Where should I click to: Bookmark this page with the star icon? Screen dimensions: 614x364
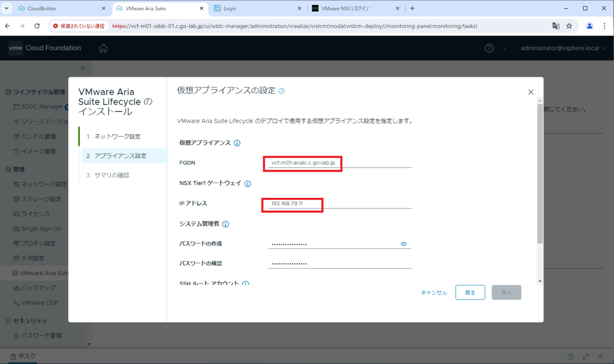[x=569, y=26]
